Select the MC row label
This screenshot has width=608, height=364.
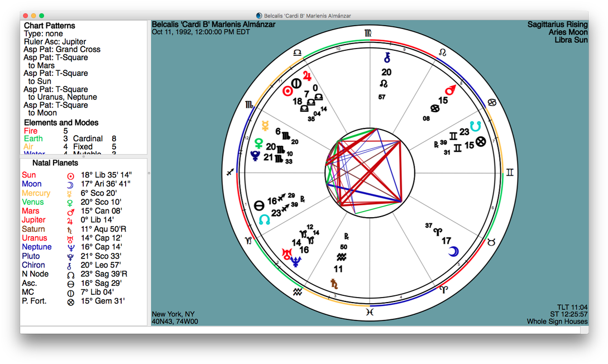click(28, 293)
